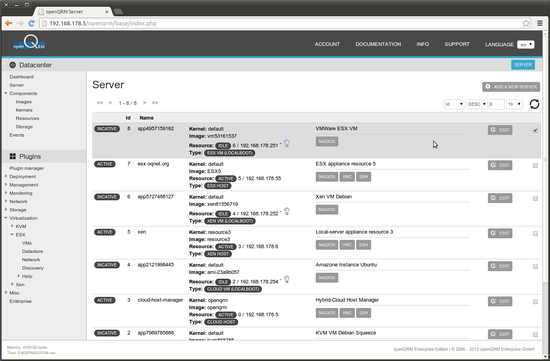
Task: Click lightbulb icon for app5727488127 resource
Action: [287, 211]
